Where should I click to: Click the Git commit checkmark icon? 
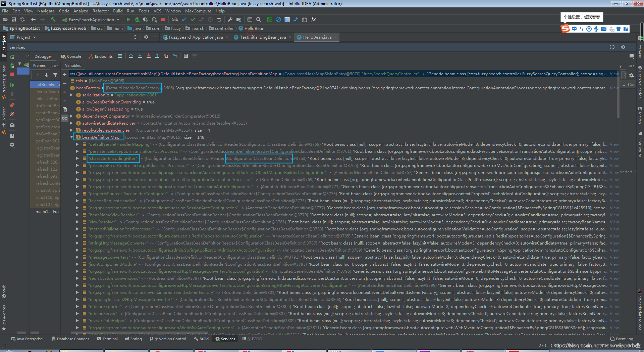click(193, 19)
